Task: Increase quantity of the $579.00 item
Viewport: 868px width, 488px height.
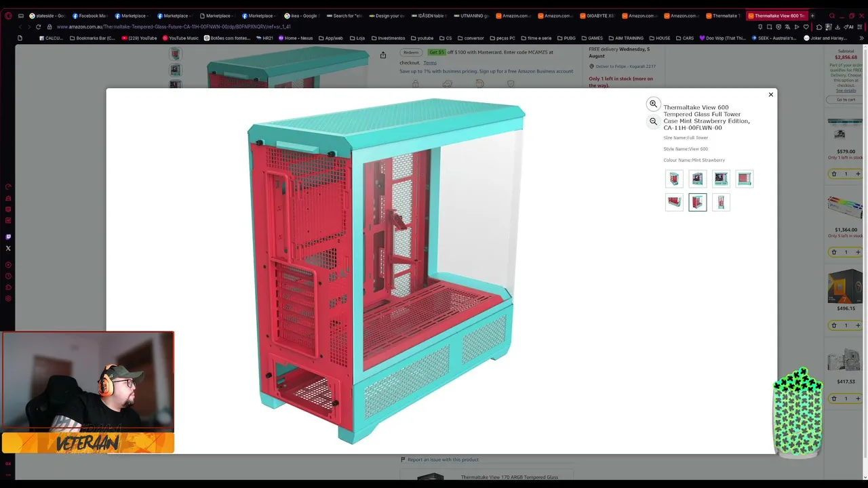Action: 858,174
